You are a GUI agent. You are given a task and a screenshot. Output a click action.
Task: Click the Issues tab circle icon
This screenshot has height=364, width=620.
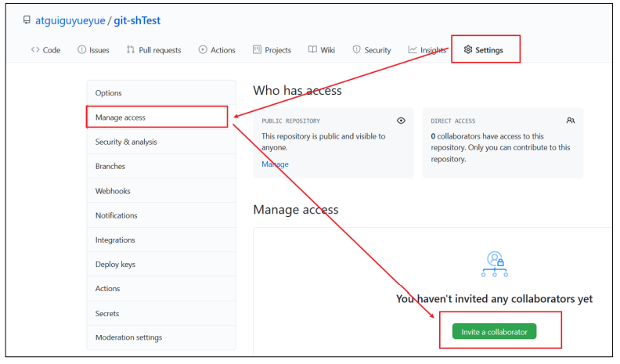point(81,49)
